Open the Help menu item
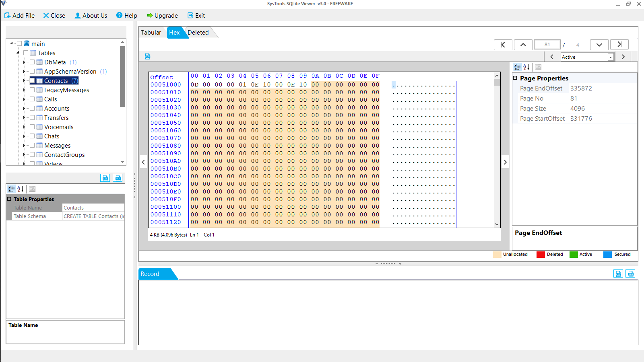 click(127, 16)
